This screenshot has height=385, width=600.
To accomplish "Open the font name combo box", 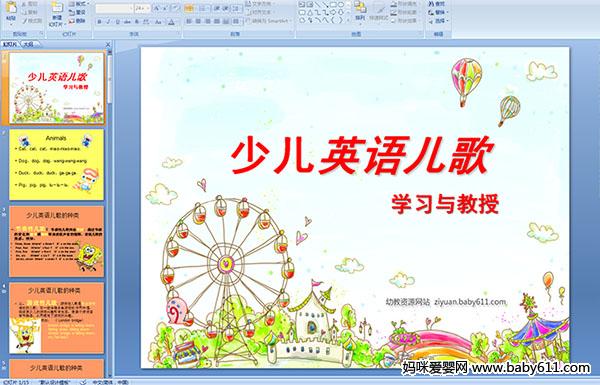I will [114, 8].
